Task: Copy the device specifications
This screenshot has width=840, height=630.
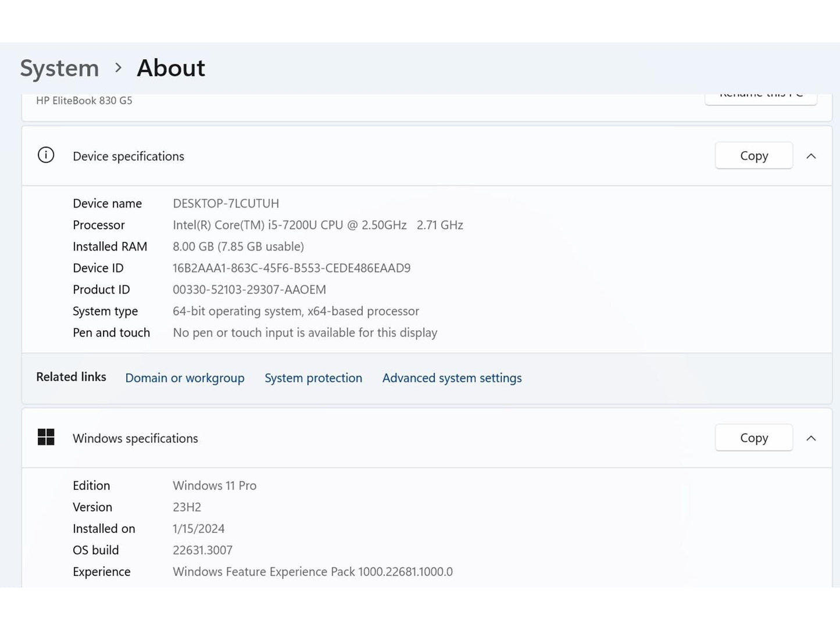Action: point(753,156)
